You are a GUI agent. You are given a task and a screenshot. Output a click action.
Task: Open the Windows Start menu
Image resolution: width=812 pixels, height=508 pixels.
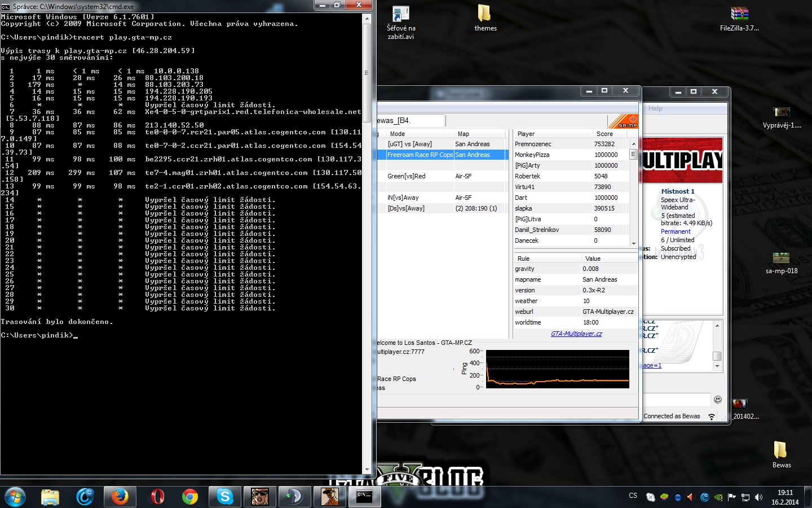pyautogui.click(x=15, y=497)
